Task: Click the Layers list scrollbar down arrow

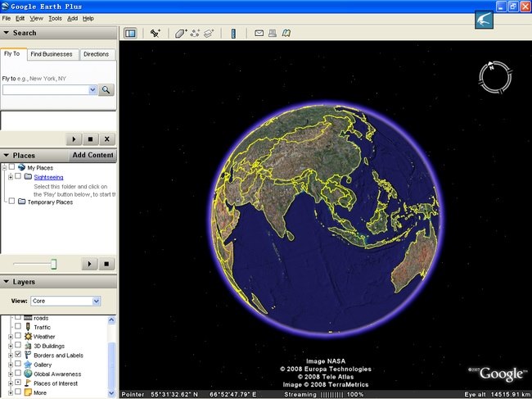Action: pyautogui.click(x=111, y=393)
